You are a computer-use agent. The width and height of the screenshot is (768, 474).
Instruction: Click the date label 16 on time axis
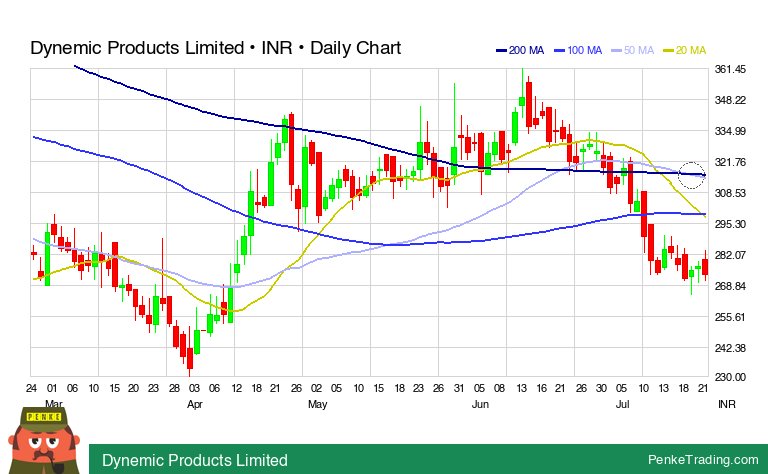(541, 388)
